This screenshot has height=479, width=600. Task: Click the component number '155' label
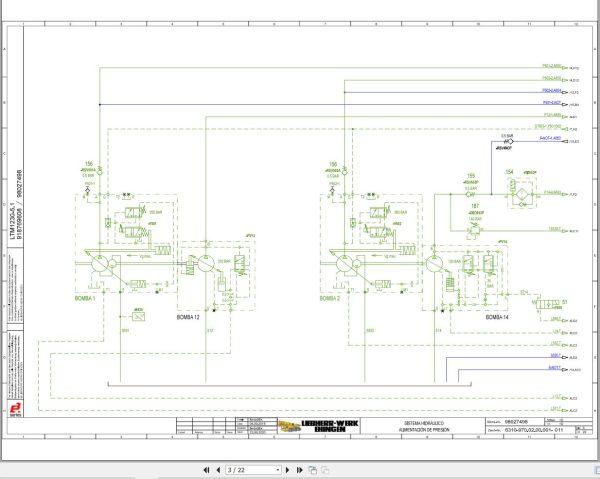471,176
